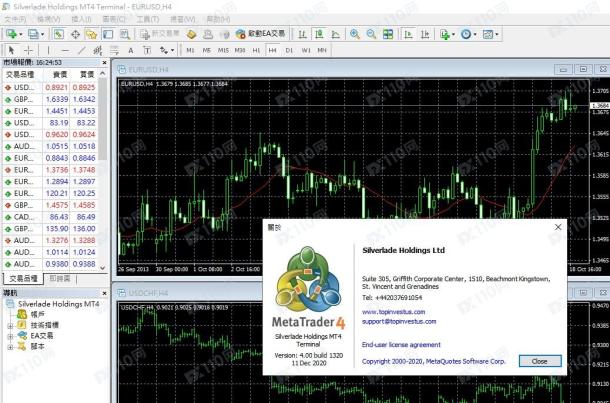The height and width of the screenshot is (403, 610).
Task: Open the arrows tool dropdown arrow
Action: (x=172, y=50)
